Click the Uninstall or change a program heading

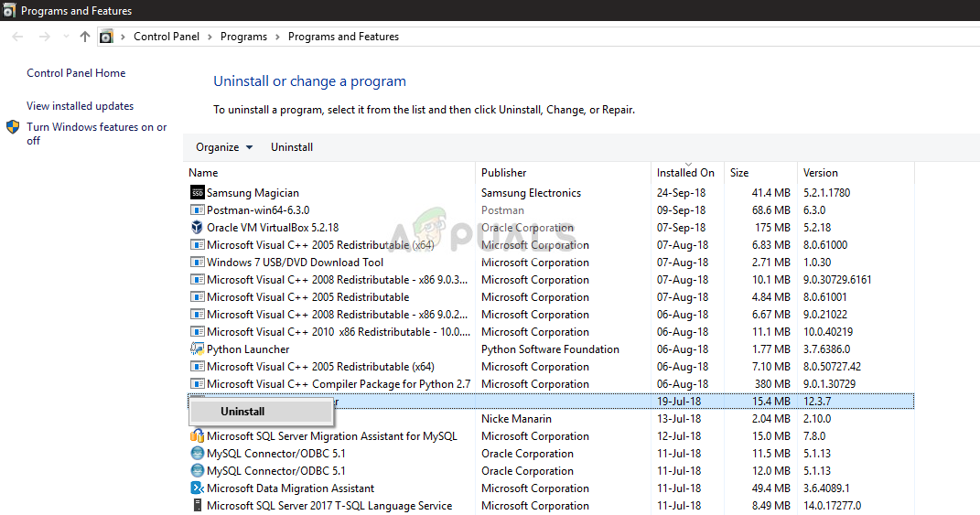point(309,81)
